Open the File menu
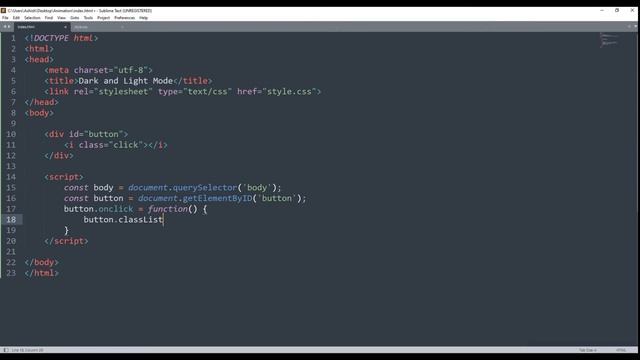 click(5, 18)
